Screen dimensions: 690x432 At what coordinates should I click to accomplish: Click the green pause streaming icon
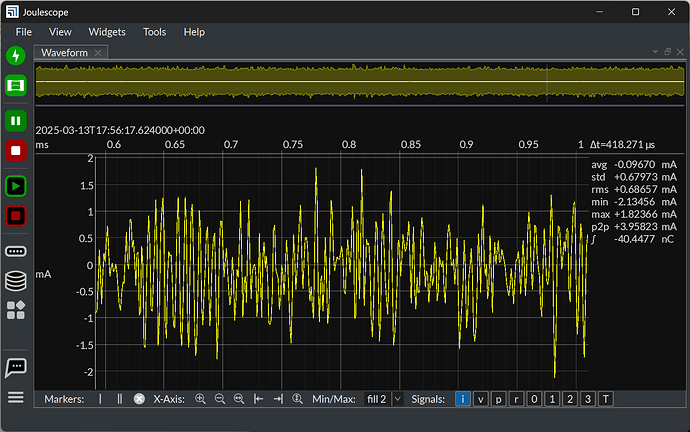point(16,121)
